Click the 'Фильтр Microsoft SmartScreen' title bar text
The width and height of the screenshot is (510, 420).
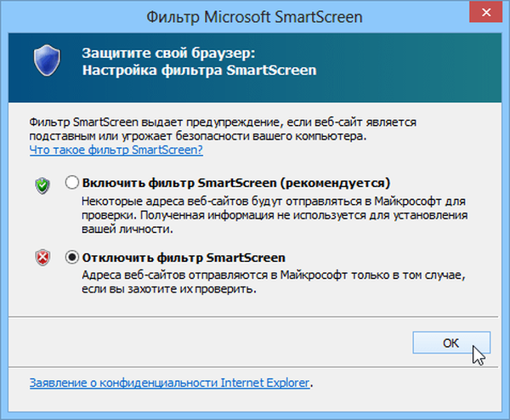click(254, 17)
